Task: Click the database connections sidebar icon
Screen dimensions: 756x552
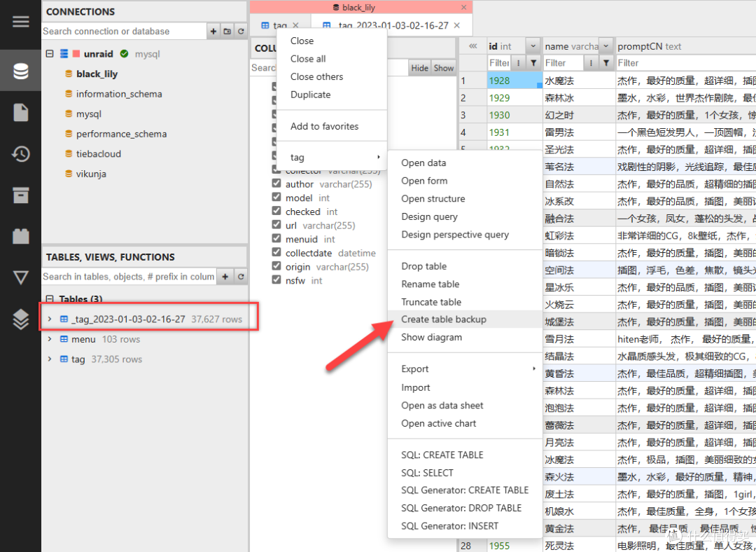Action: 20,71
